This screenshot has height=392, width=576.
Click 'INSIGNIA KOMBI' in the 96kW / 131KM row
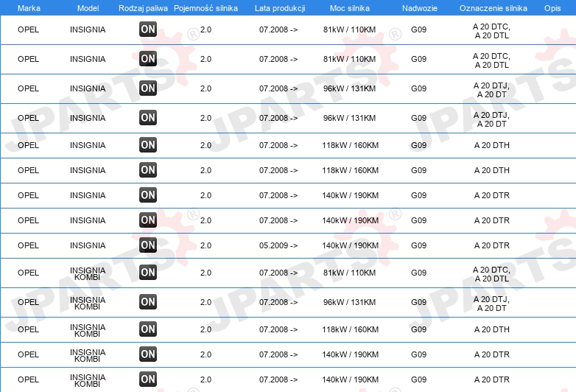point(88,303)
